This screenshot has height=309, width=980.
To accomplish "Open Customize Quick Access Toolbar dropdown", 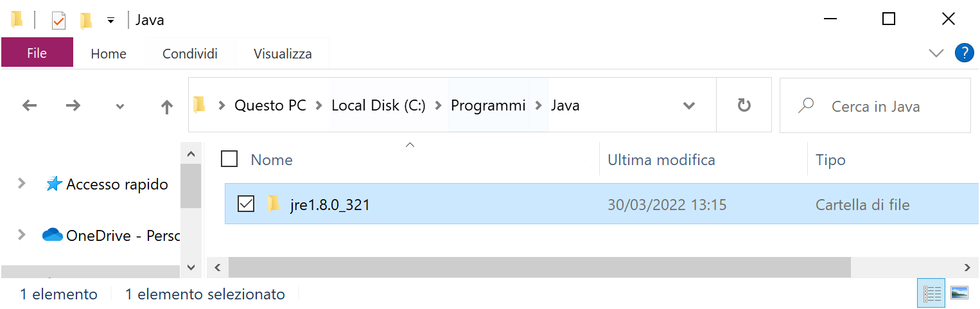I will (x=110, y=21).
